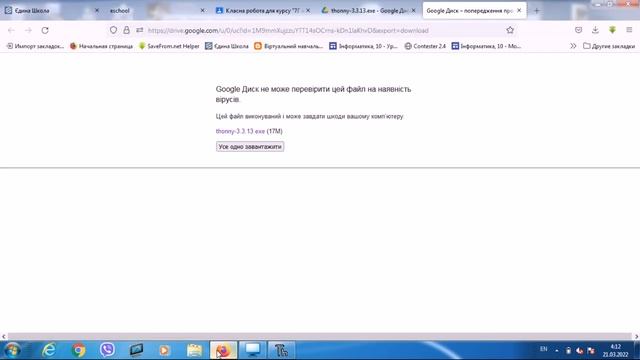Viewport: 640px width, 360px height.
Task: Launch Google Chrome from taskbar
Action: [78, 350]
